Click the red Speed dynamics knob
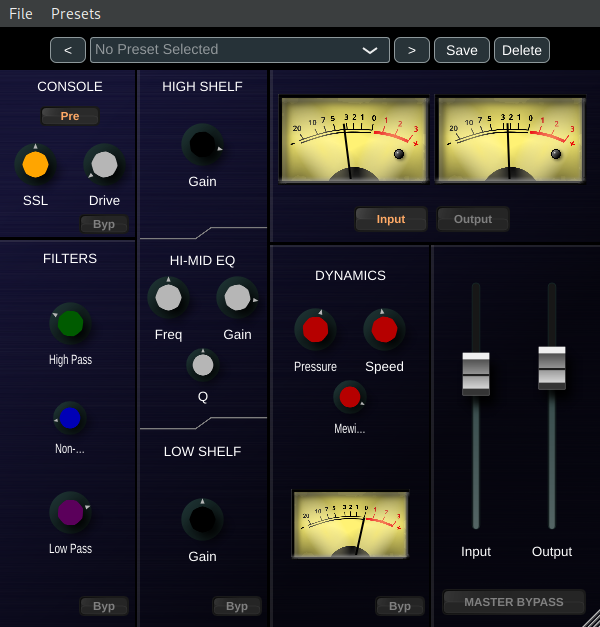Viewport: 600px width, 627px height. (384, 330)
